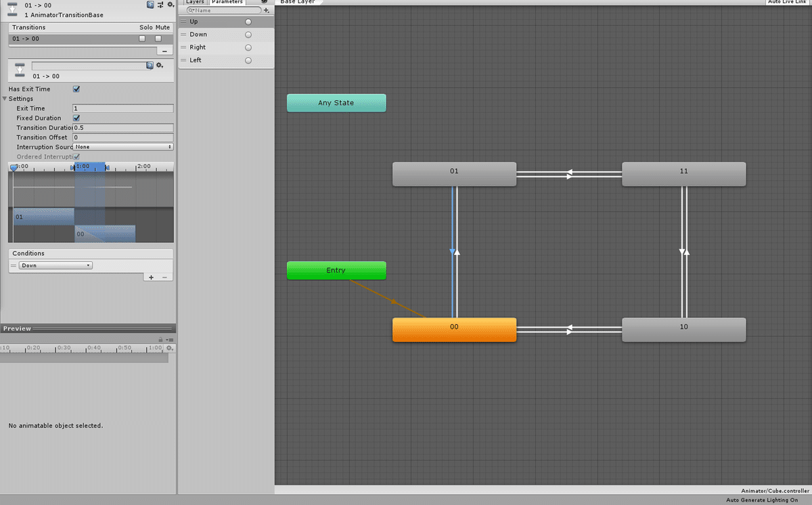The image size is (812, 505).
Task: Select the Parameters tab
Action: [x=227, y=2]
